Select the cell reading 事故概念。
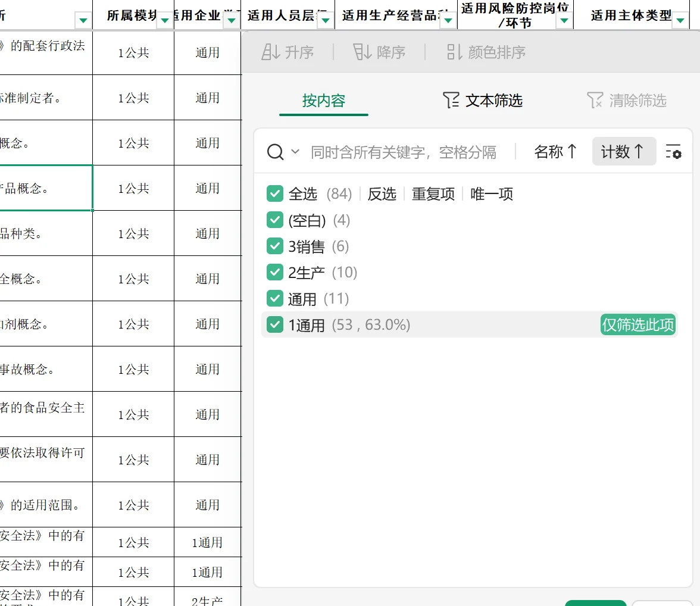The height and width of the screenshot is (606, 700). click(46, 369)
